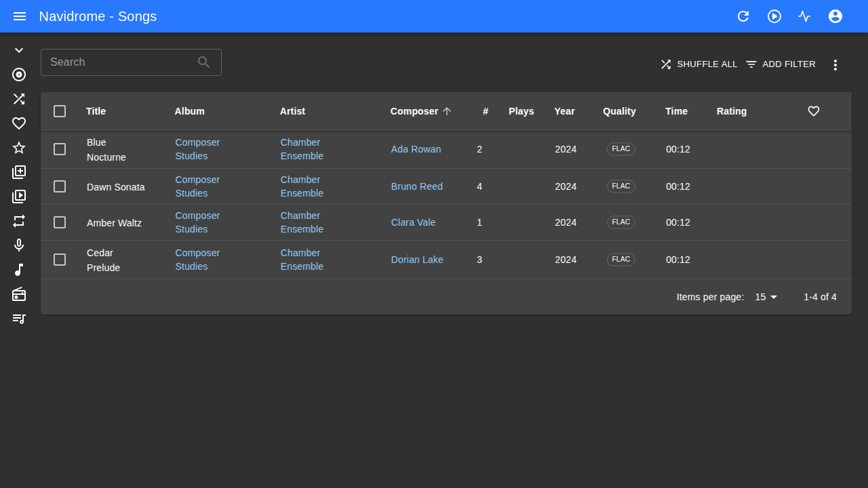
Task: Open recently added icon in sidebar
Action: (19, 172)
